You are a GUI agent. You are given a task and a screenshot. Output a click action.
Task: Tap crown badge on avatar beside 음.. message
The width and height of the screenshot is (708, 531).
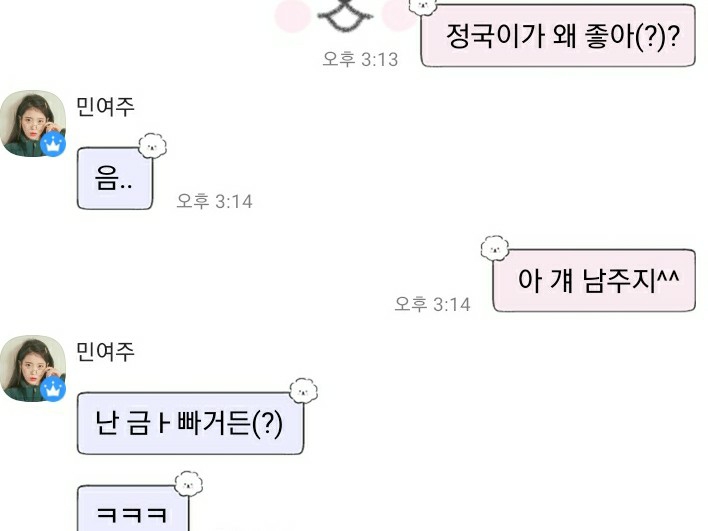[53, 144]
